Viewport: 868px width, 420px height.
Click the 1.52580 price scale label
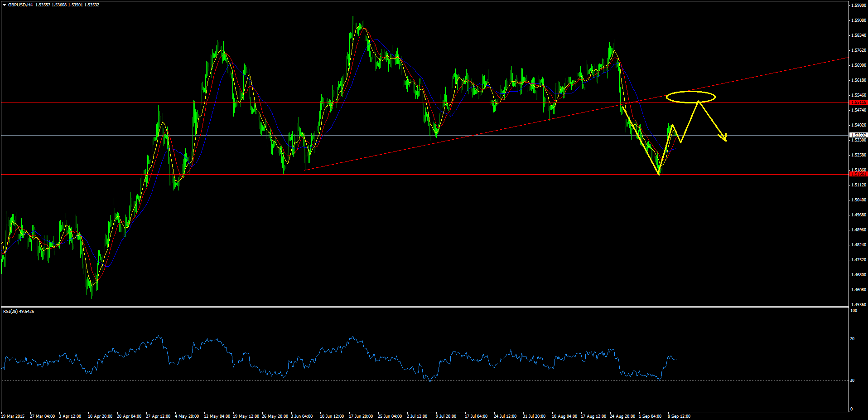[x=859, y=155]
